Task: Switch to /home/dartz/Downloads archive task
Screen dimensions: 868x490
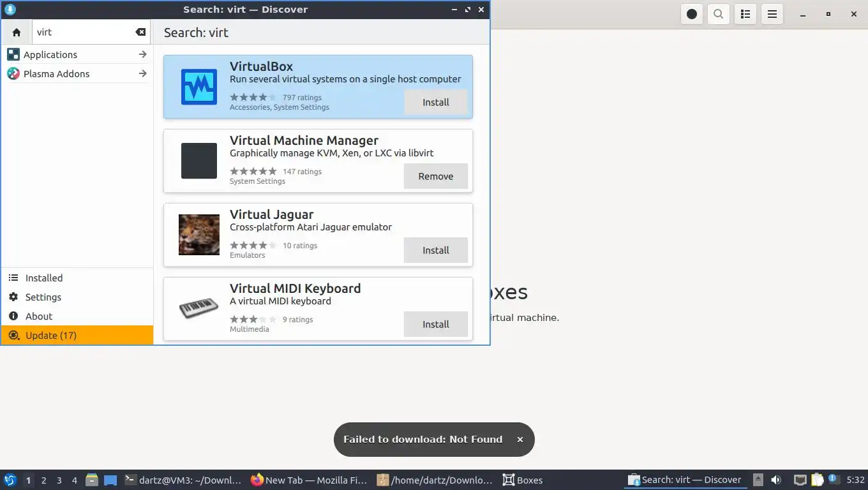Action: (x=435, y=480)
